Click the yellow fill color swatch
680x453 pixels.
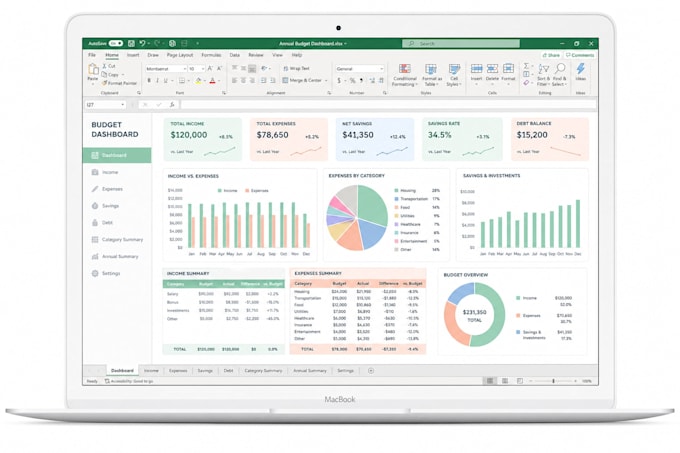coord(198,81)
